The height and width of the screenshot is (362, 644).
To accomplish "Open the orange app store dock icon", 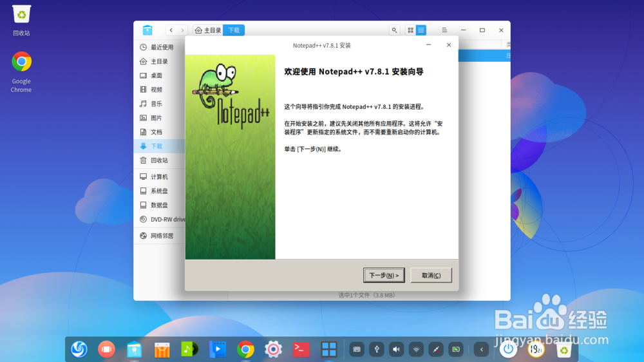I will click(162, 349).
